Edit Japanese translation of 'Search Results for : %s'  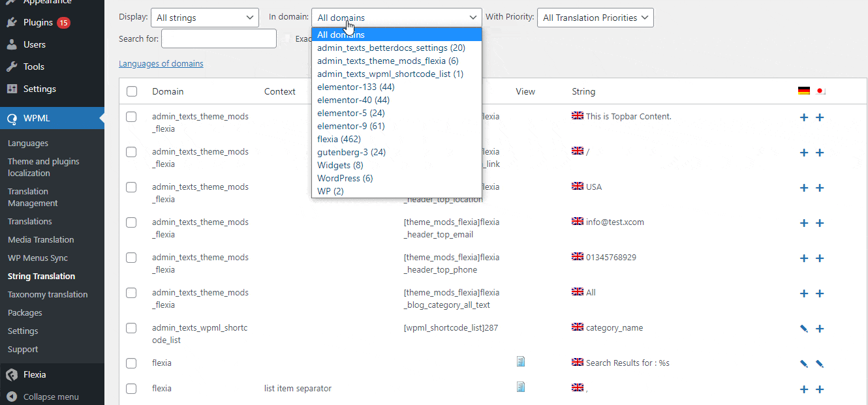[x=820, y=363]
